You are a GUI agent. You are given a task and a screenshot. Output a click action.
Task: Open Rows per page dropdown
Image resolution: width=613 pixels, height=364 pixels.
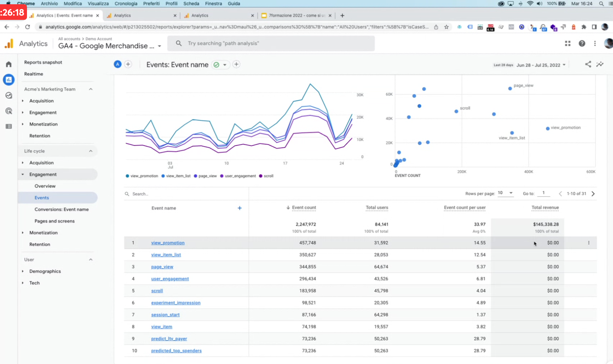click(505, 193)
